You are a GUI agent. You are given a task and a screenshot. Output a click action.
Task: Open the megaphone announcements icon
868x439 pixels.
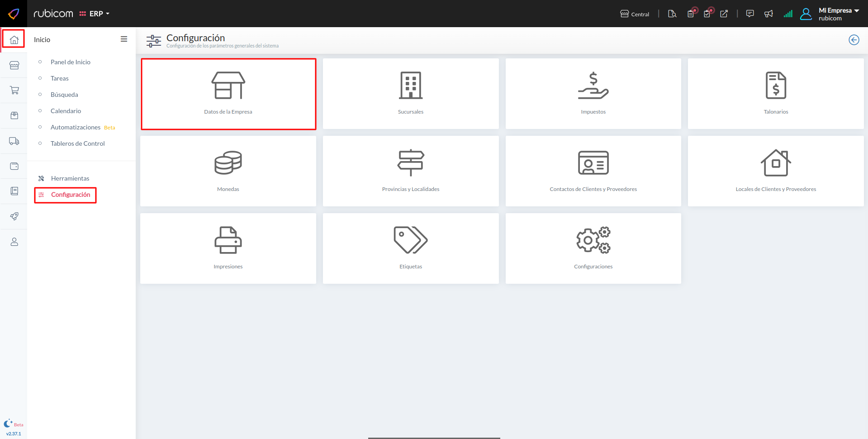(768, 14)
